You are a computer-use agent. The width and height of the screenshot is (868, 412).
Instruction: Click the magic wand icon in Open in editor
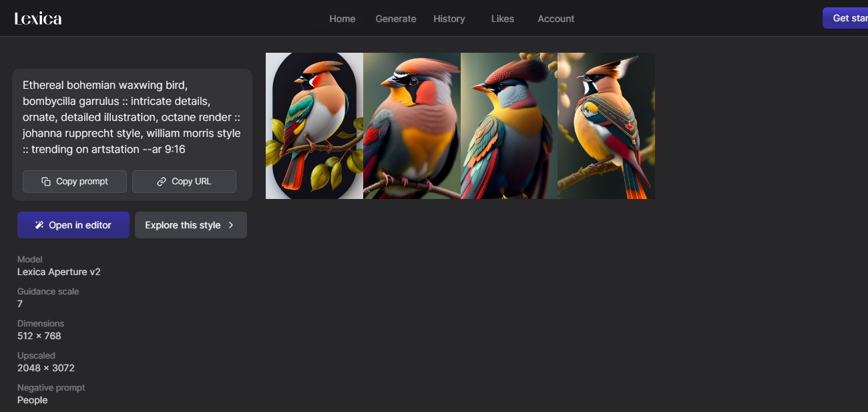[39, 225]
